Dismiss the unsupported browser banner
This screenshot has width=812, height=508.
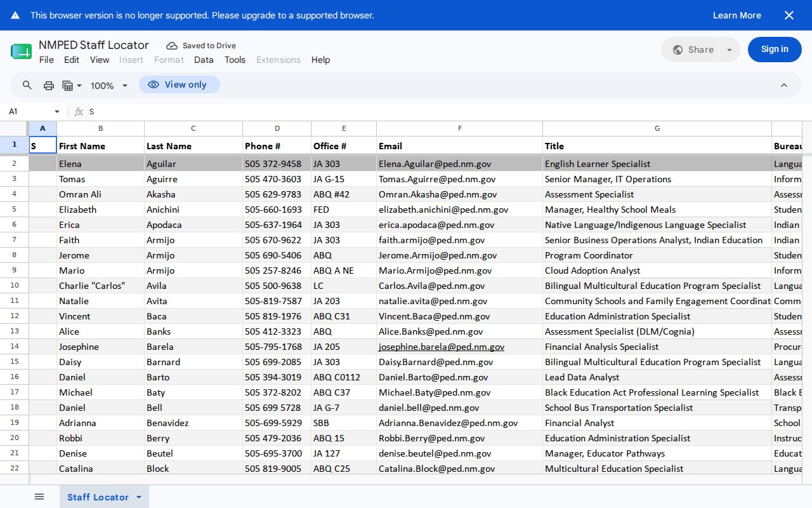(789, 15)
